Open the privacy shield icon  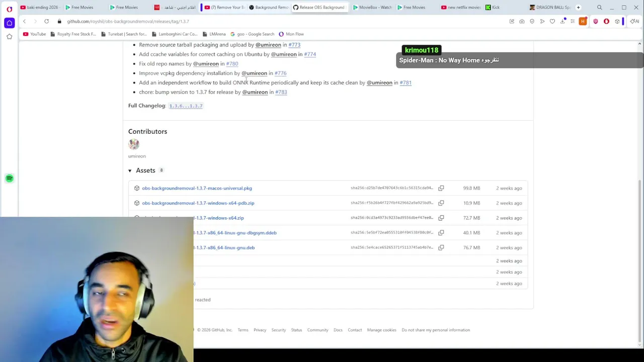point(532,21)
